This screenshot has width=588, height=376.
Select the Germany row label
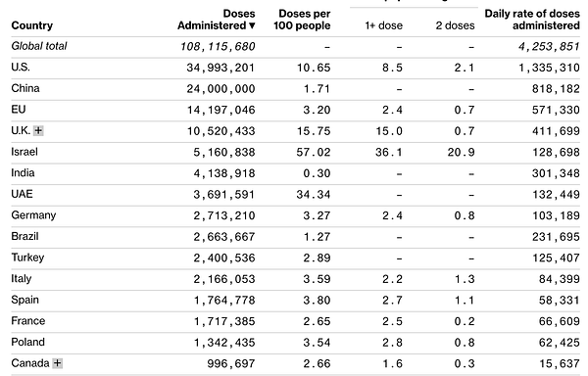(x=33, y=215)
